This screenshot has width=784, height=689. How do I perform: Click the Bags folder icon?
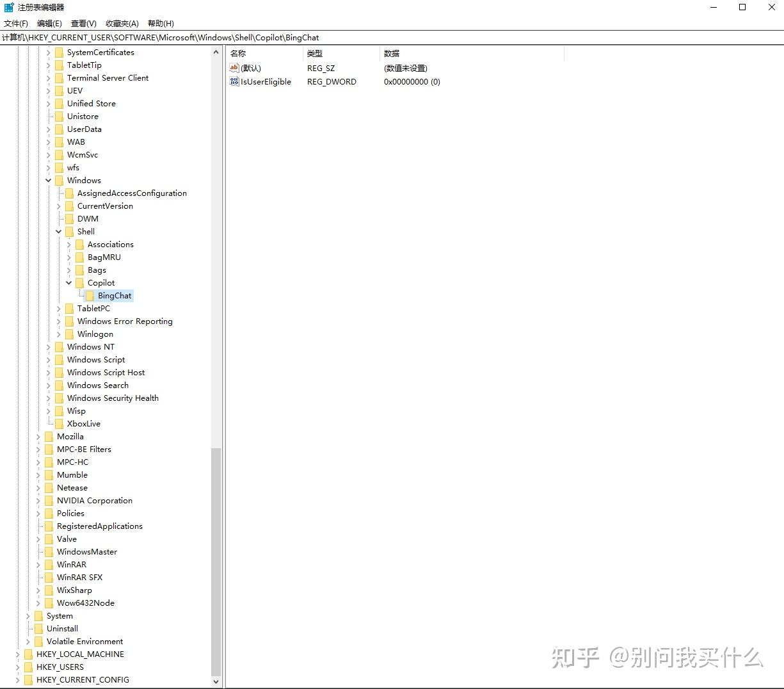point(79,270)
